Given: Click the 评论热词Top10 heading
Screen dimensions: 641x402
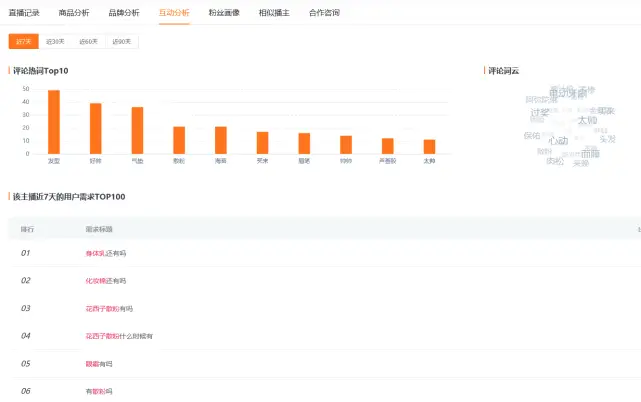Looking at the screenshot, I should (40, 71).
